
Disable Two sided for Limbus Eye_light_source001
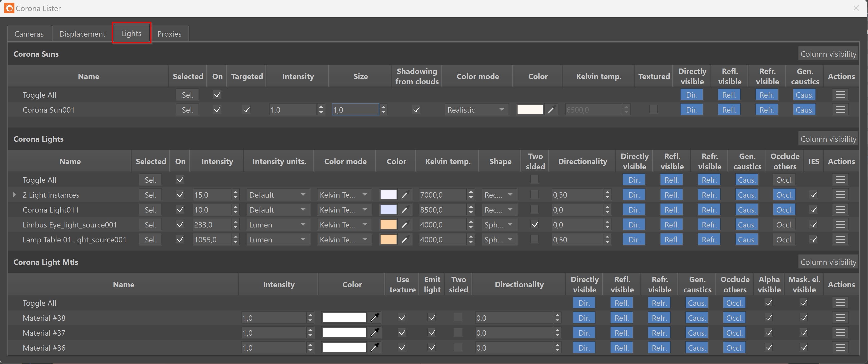(x=534, y=224)
